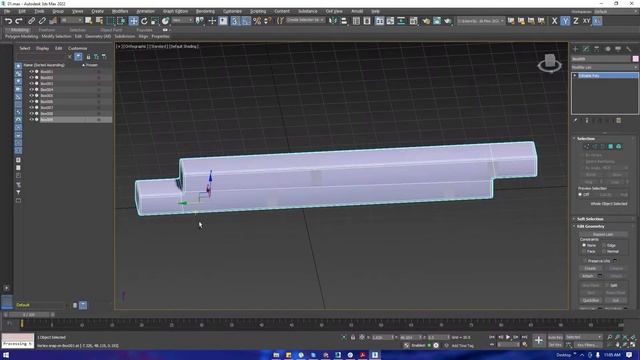Open the Modifiers menu
Screen dimensions: 640x360
[x=120, y=11]
